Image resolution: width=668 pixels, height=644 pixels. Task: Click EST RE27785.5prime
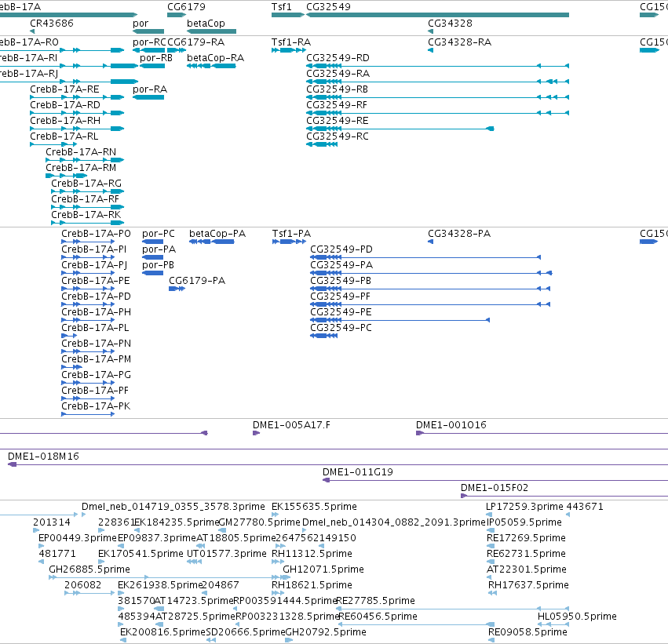(376, 601)
